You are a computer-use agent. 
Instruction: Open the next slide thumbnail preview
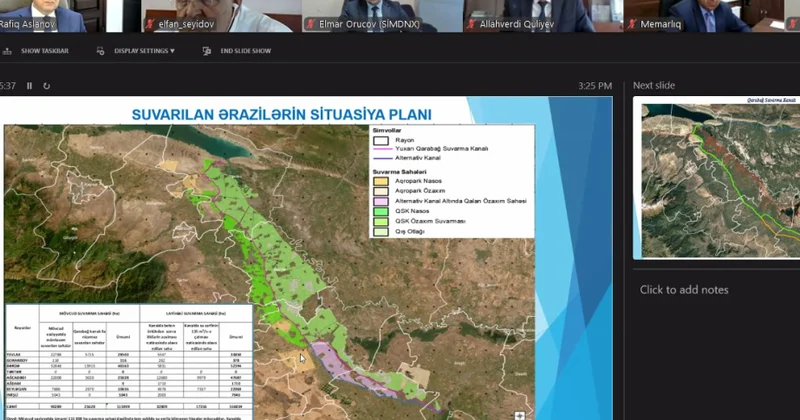pyautogui.click(x=720, y=180)
